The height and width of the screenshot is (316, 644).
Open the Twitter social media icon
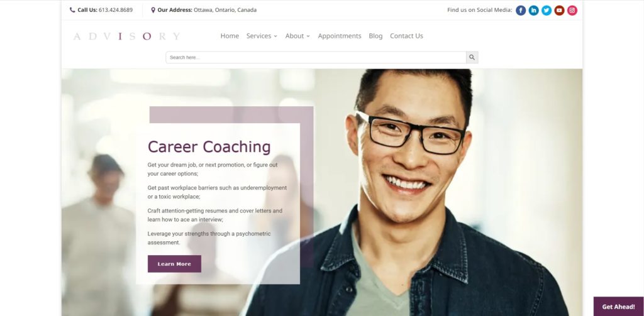[x=547, y=10]
